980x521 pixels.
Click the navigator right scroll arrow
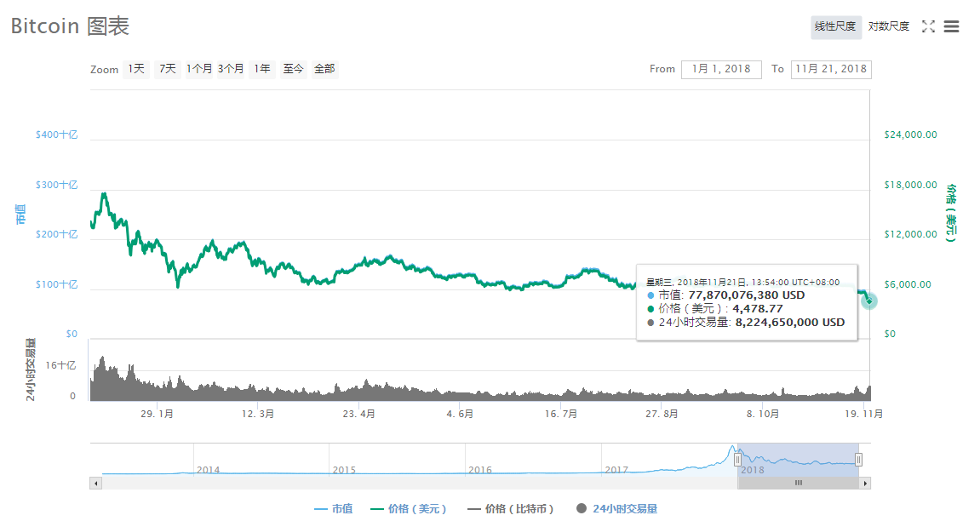click(865, 483)
